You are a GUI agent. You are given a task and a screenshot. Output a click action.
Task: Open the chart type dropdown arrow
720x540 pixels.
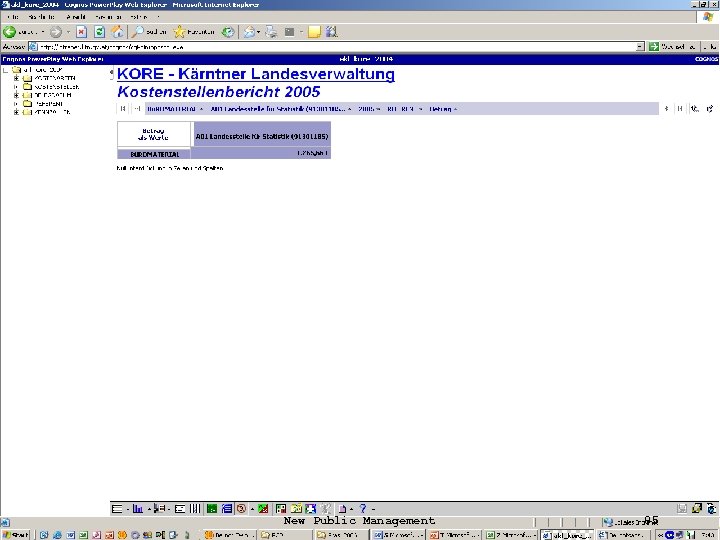149,509
